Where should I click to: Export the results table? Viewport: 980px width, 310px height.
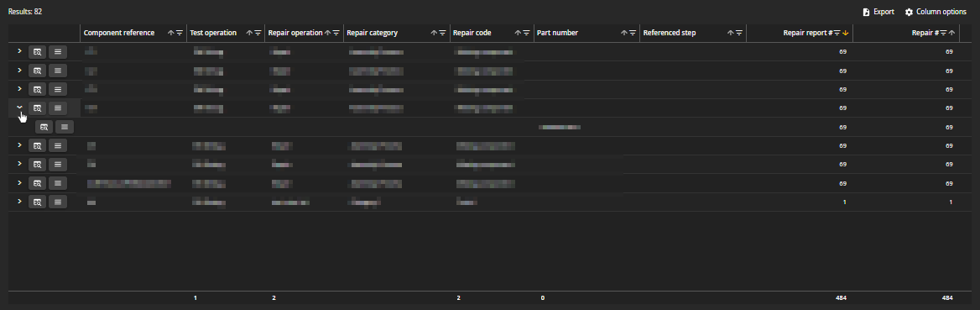click(x=878, y=12)
